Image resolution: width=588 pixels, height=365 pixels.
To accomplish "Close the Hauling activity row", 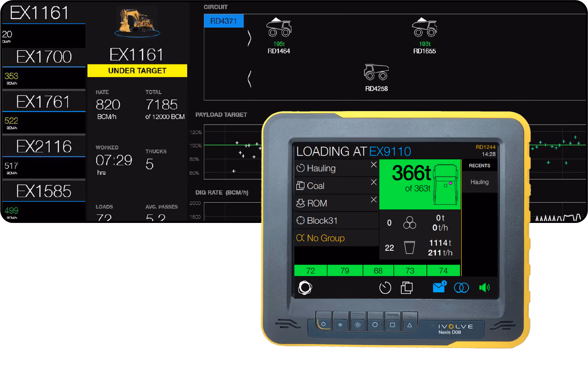I will (x=374, y=165).
